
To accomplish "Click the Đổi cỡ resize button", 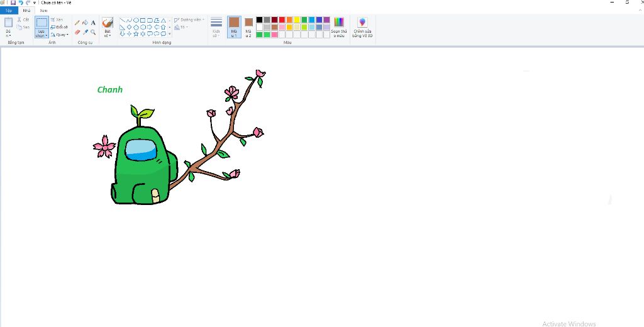I will coord(59,28).
